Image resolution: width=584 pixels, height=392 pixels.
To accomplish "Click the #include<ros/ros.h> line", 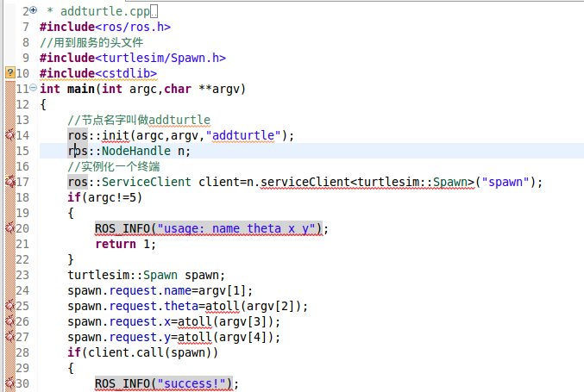I will click(105, 27).
